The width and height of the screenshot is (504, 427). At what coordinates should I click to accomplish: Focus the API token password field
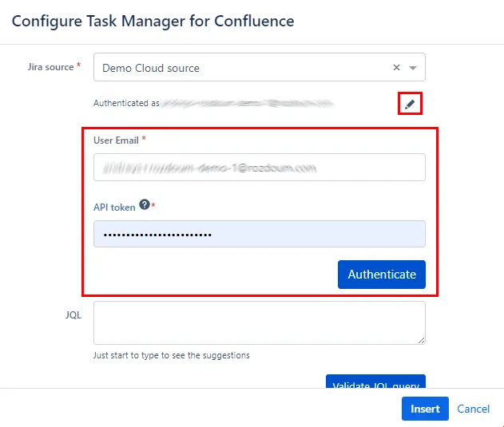tap(260, 234)
